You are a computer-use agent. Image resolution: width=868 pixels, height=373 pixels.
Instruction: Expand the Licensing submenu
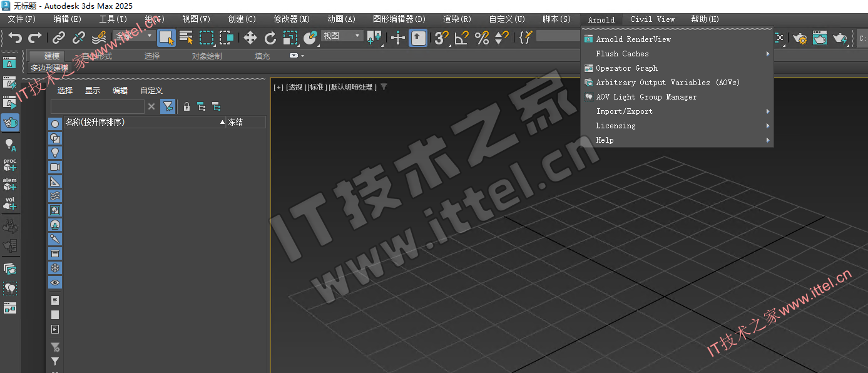pos(677,126)
